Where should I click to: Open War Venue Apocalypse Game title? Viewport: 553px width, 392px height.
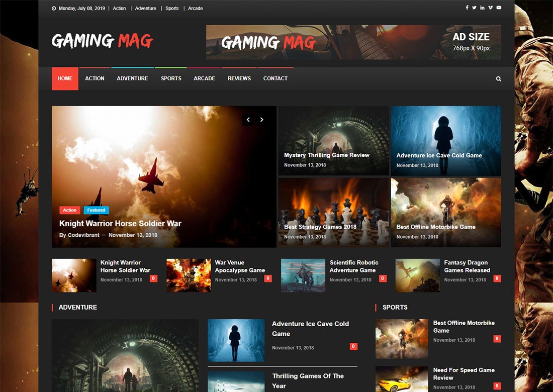(x=240, y=266)
